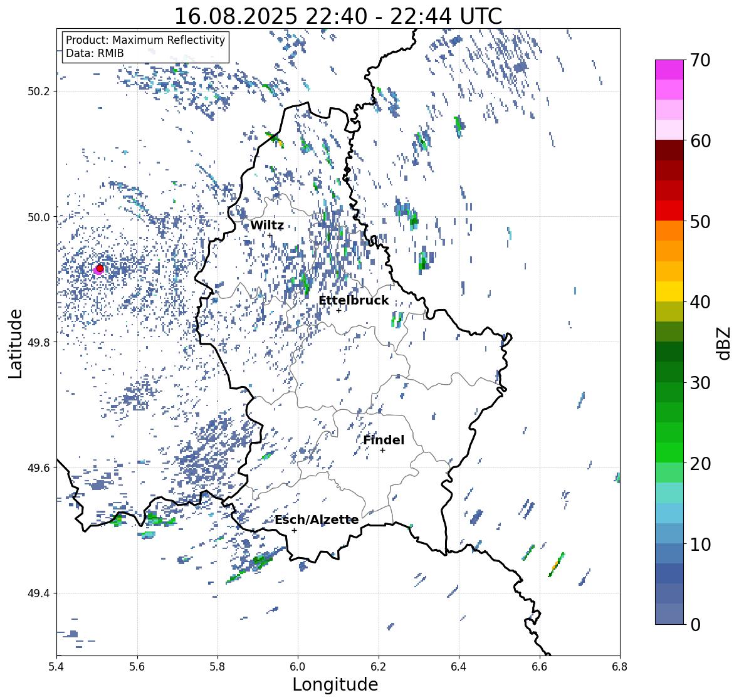Viewport: 739px width, 700px height.
Task: Click the Wiltz cross marker
Action: (270, 235)
